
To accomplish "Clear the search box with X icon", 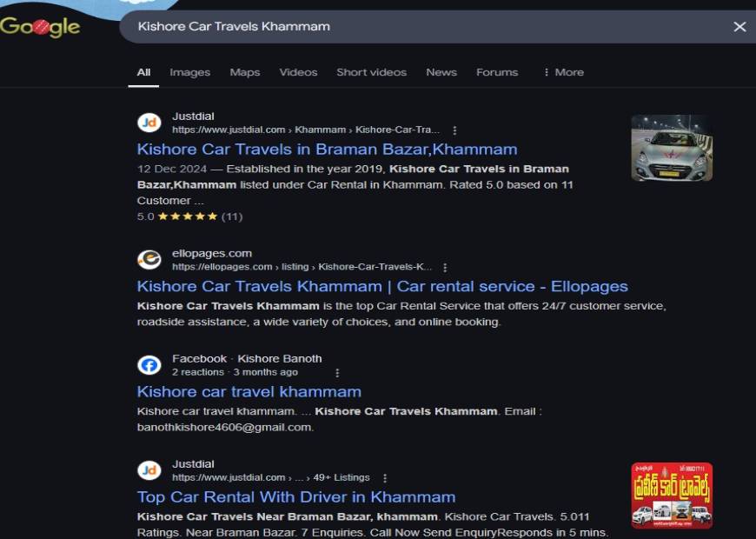I will tap(739, 27).
